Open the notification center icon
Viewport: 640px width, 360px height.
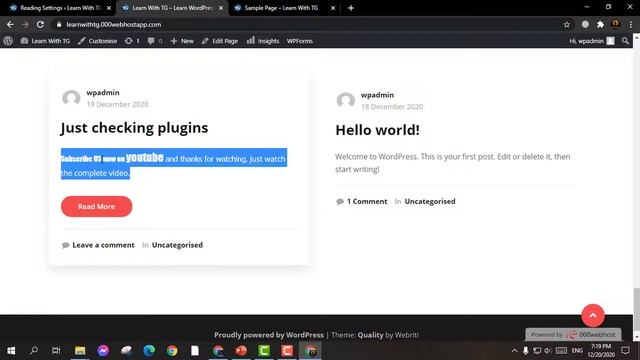[x=625, y=351]
